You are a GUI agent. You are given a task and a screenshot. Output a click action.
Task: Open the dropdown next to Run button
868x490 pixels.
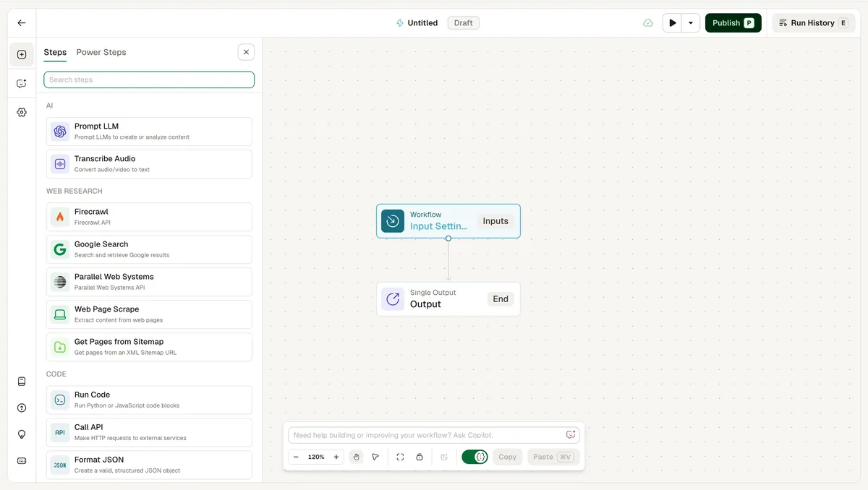pyautogui.click(x=691, y=23)
